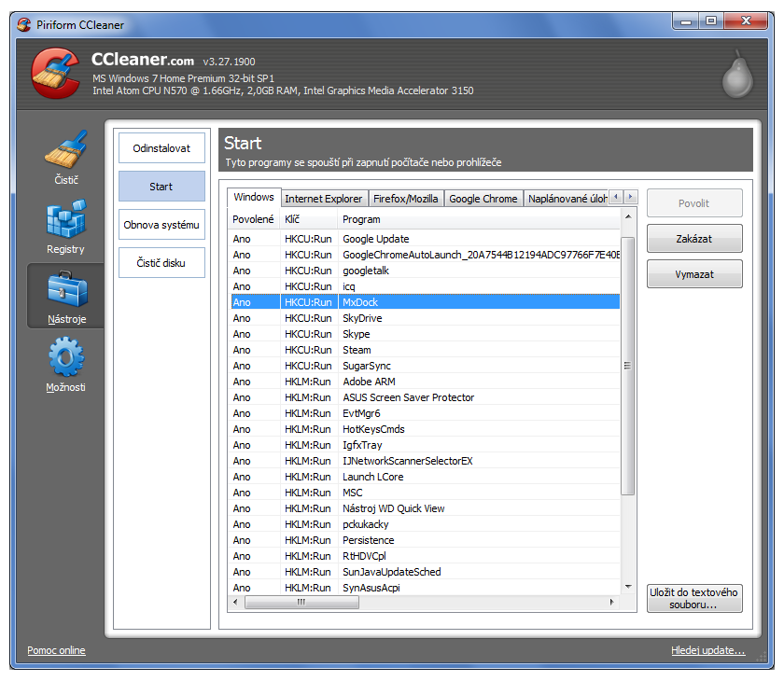Sort by Povolené column header
This screenshot has height=681, width=784.
coord(254,219)
